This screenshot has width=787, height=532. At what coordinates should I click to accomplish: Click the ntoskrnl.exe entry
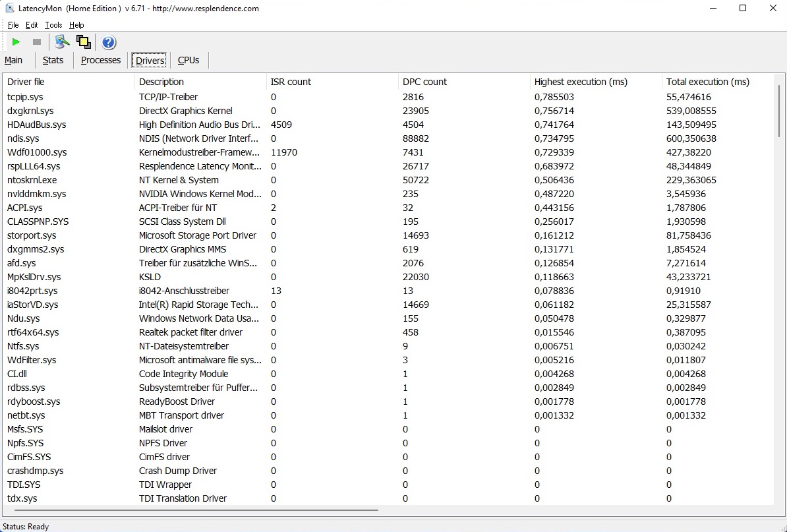389,180
